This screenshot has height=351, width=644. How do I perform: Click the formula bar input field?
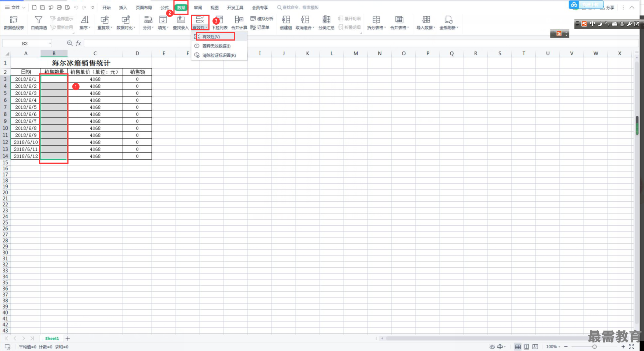[x=361, y=43]
